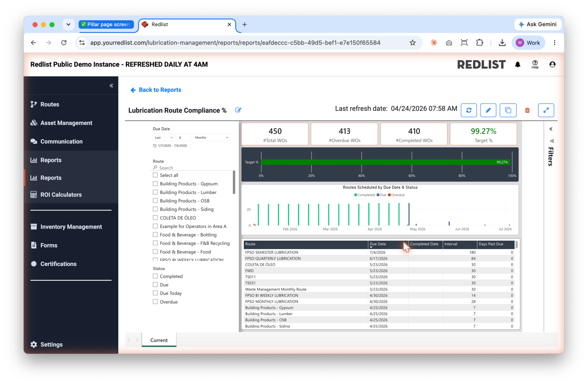Image resolution: width=588 pixels, height=385 pixels.
Task: Toggle Completed legend green marker
Action: [x=356, y=195]
